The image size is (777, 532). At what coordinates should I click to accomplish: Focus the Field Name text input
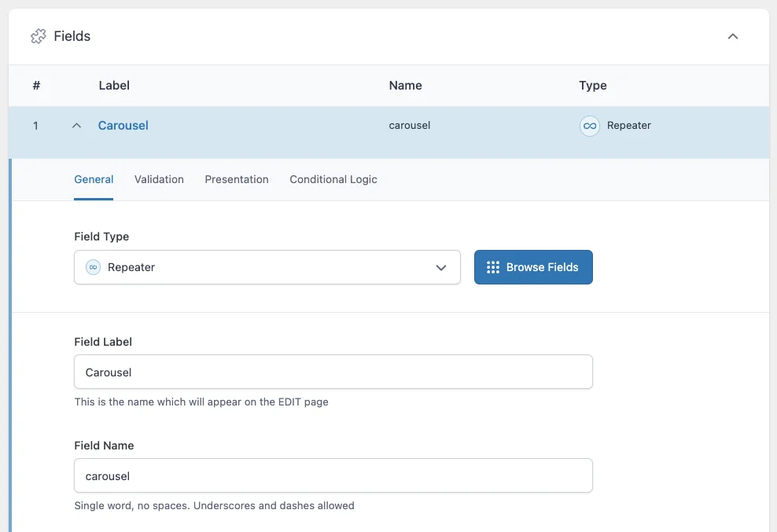333,475
